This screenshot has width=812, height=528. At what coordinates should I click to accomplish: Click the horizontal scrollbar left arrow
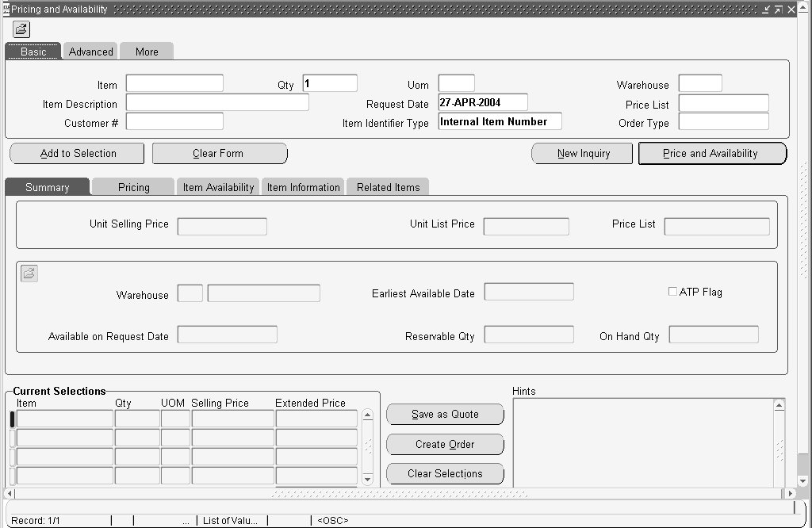[10, 493]
